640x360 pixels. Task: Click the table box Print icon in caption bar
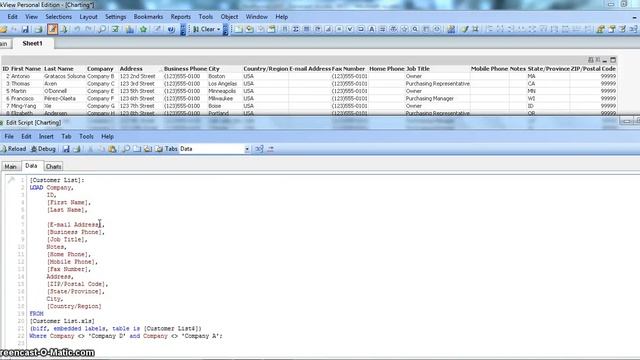click(591, 60)
